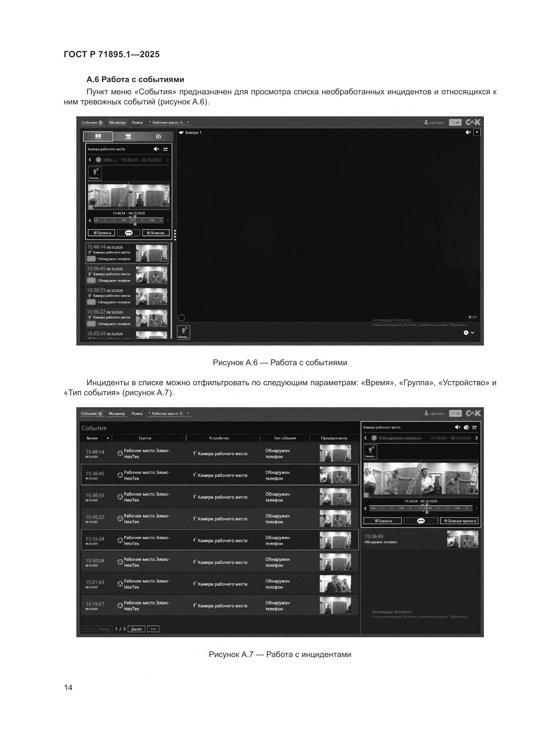Select the 15:21:43 event preview thumbnail

(335, 584)
